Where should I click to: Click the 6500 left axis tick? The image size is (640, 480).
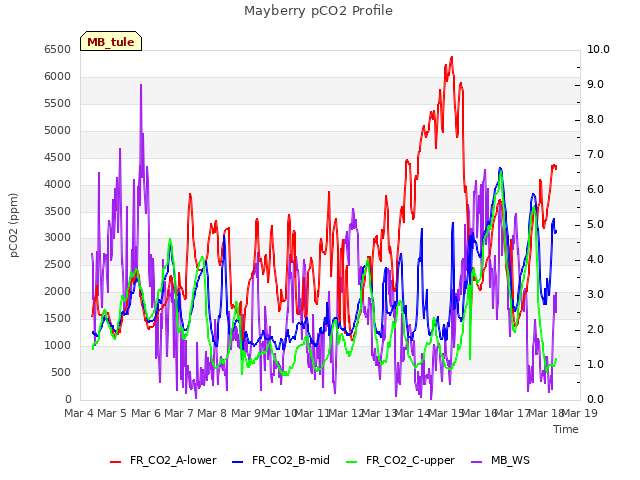coord(58,49)
